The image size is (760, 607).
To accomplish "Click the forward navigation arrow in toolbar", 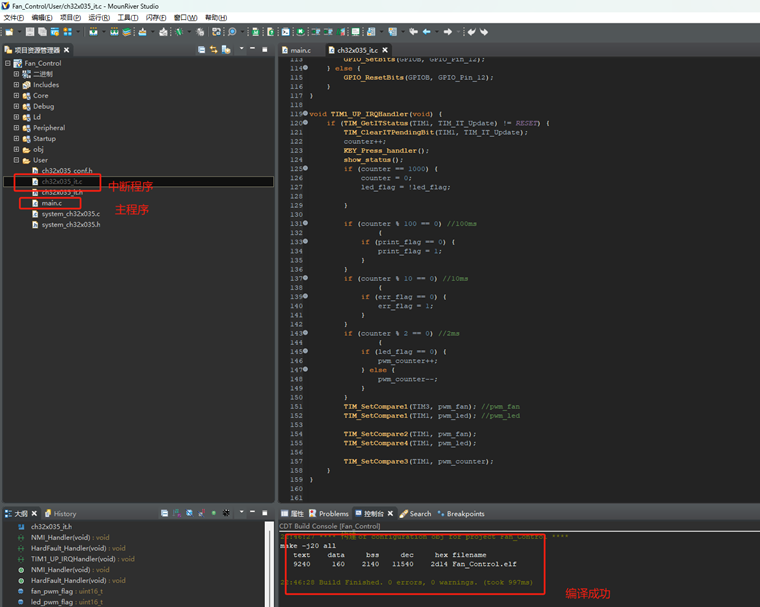I will tap(448, 32).
